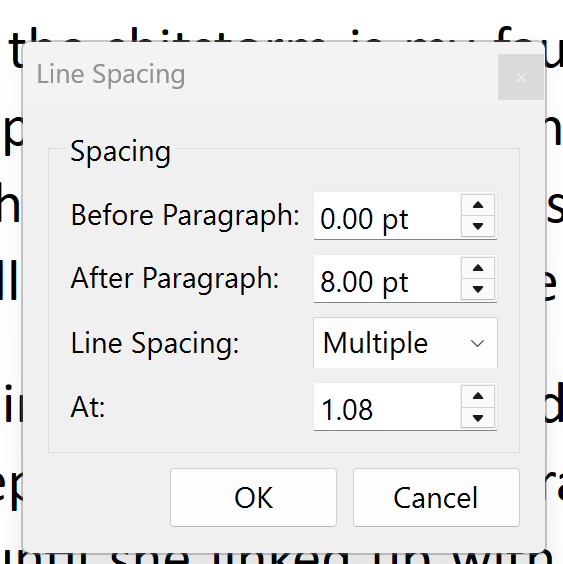Select the Before Paragraph label
The height and width of the screenshot is (564, 563).
pyautogui.click(x=185, y=215)
